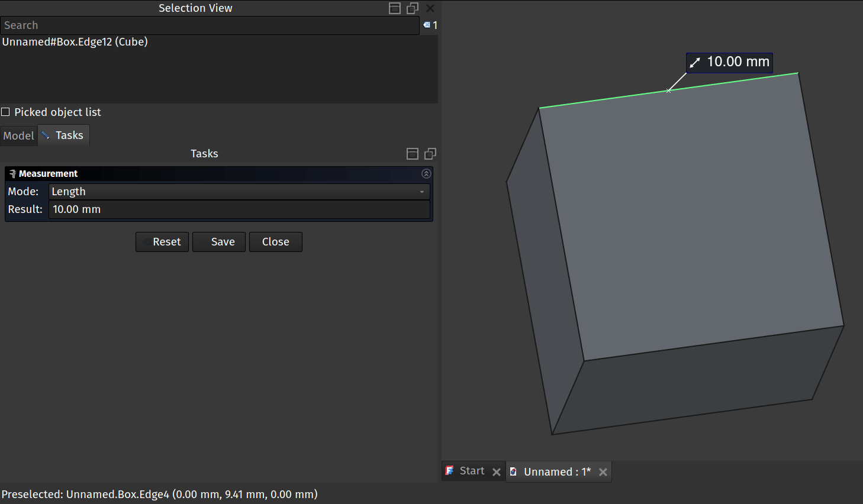
Task: Select Unnamed#Box.Edge12 (Cube) in the selection list
Action: tap(75, 42)
